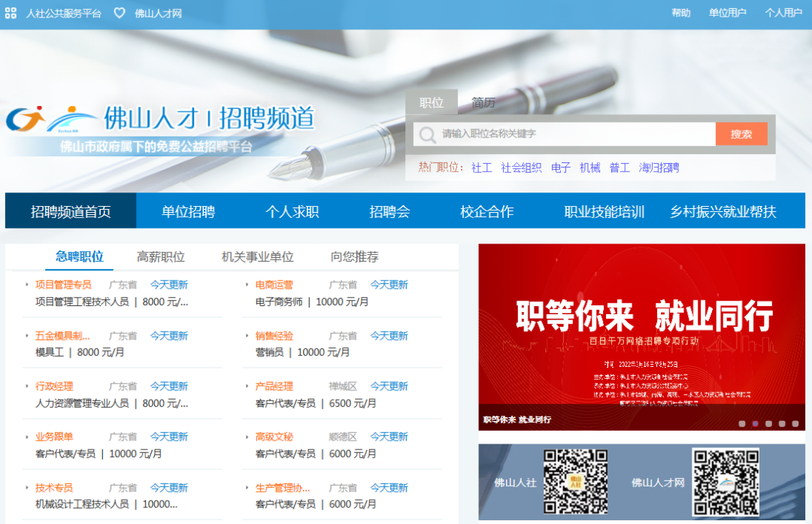Viewport: 812px width, 524px height.
Task: Open 单位招聘 in navigation bar
Action: 188,211
